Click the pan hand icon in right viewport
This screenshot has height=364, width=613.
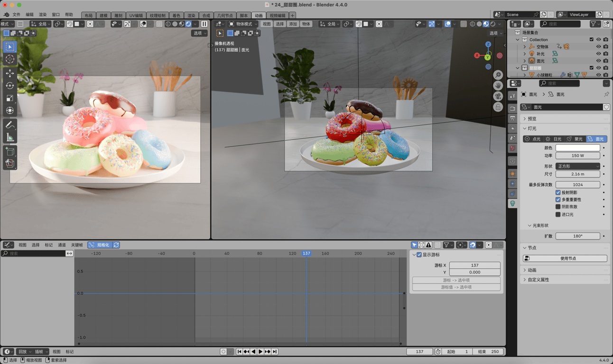(x=498, y=86)
